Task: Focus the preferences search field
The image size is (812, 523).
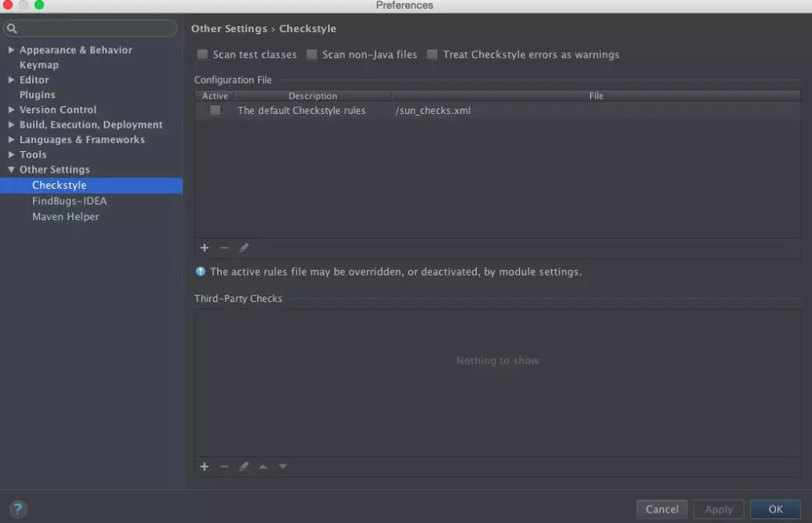Action: tap(91, 28)
